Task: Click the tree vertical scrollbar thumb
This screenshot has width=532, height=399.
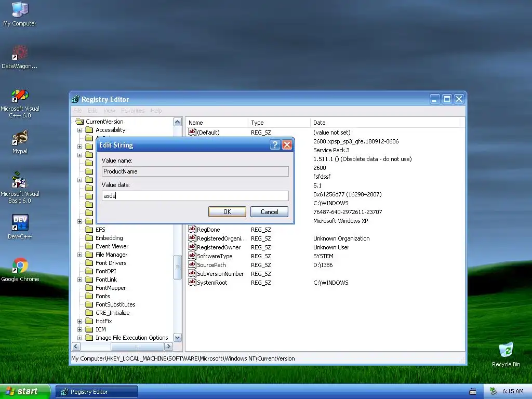Action: point(178,268)
